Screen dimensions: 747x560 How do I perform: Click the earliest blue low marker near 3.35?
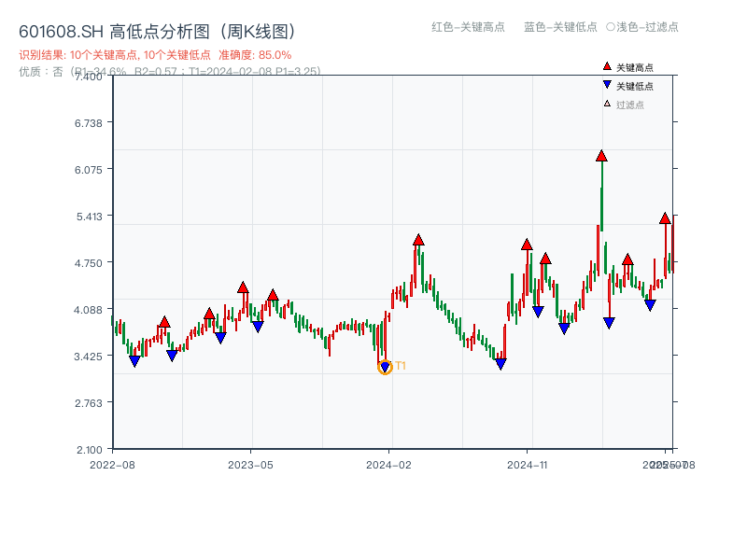(x=134, y=361)
